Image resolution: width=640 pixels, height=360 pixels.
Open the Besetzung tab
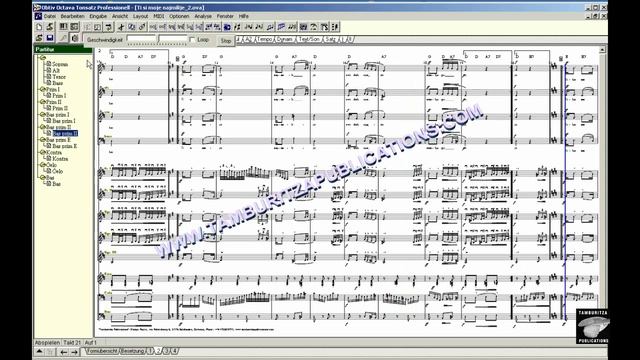pyautogui.click(x=133, y=351)
